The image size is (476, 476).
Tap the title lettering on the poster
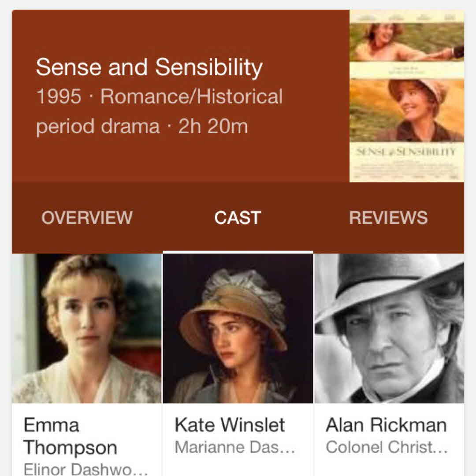[x=406, y=152]
